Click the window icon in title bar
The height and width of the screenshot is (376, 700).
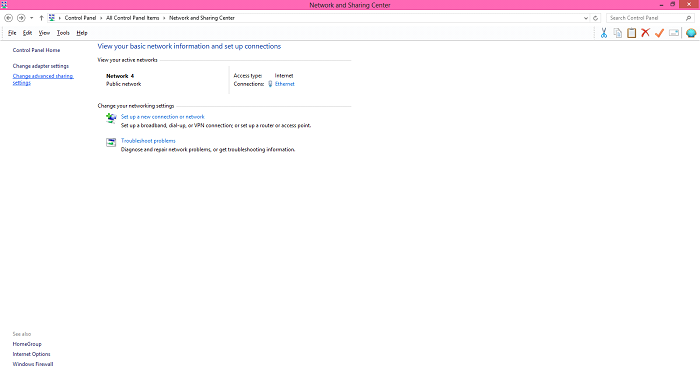point(4,4)
